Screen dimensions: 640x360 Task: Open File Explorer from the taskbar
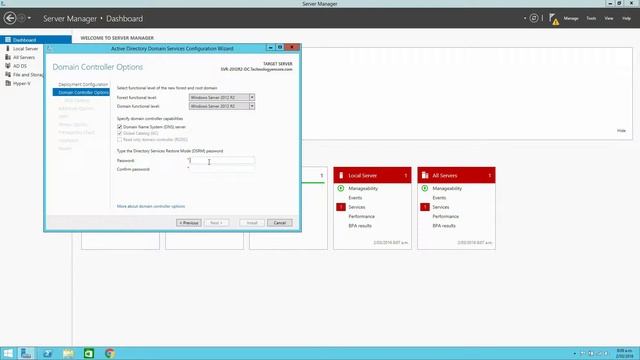[x=68, y=353]
